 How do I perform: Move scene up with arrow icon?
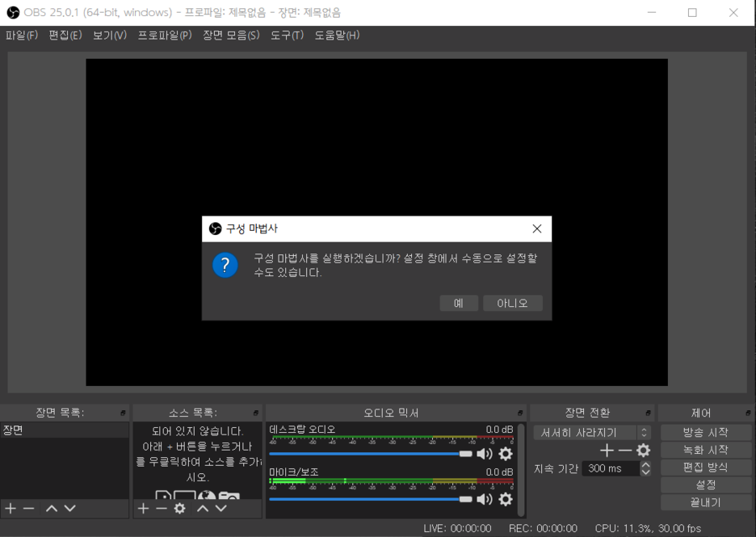pos(52,508)
